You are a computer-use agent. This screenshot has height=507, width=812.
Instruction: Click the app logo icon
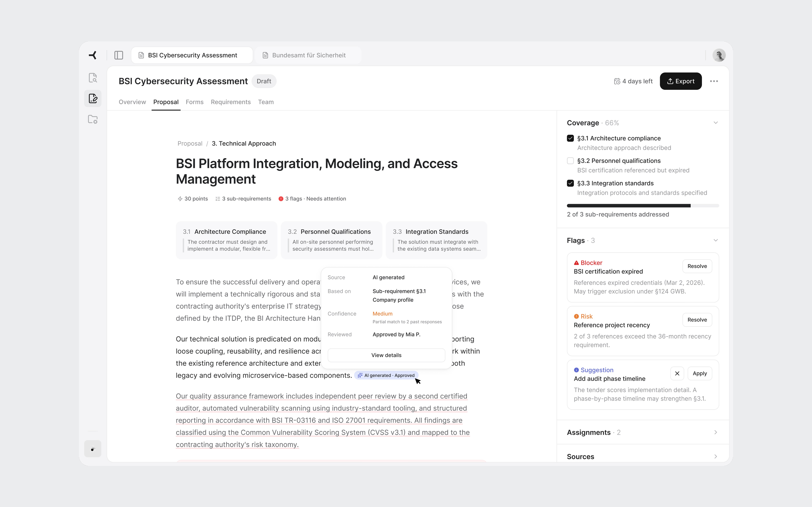coord(93,55)
